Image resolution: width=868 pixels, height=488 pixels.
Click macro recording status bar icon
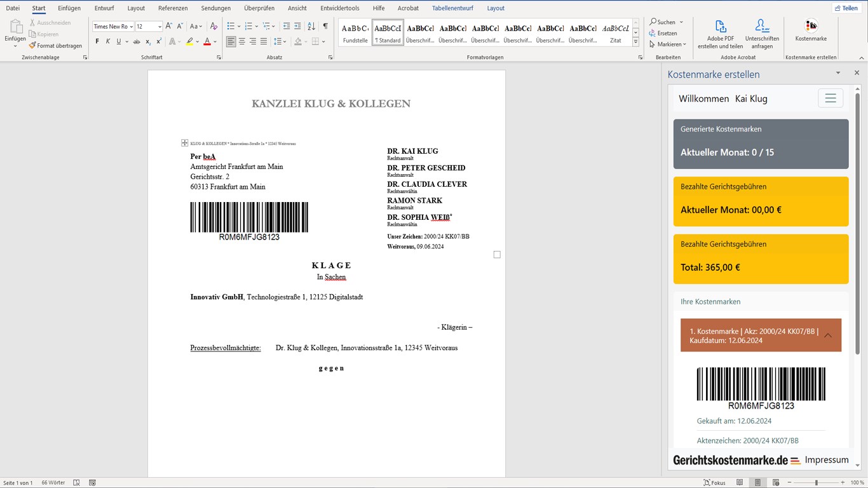click(x=93, y=483)
